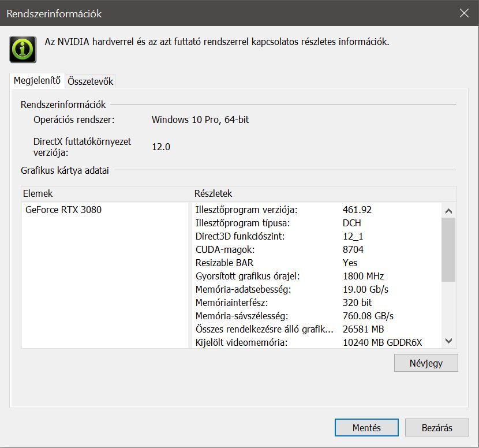Screen dimensions: 479x448
Task: Click the CUDA-magok value 8704
Action: point(353,249)
